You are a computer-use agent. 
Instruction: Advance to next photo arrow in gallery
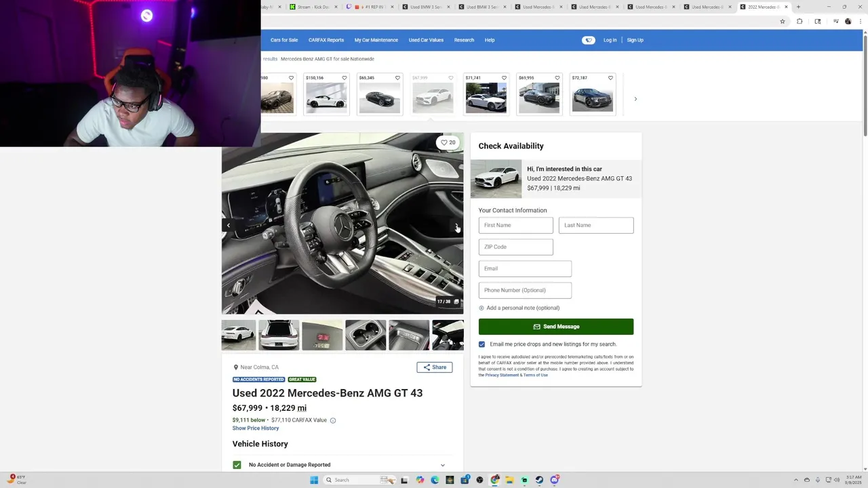coord(457,225)
